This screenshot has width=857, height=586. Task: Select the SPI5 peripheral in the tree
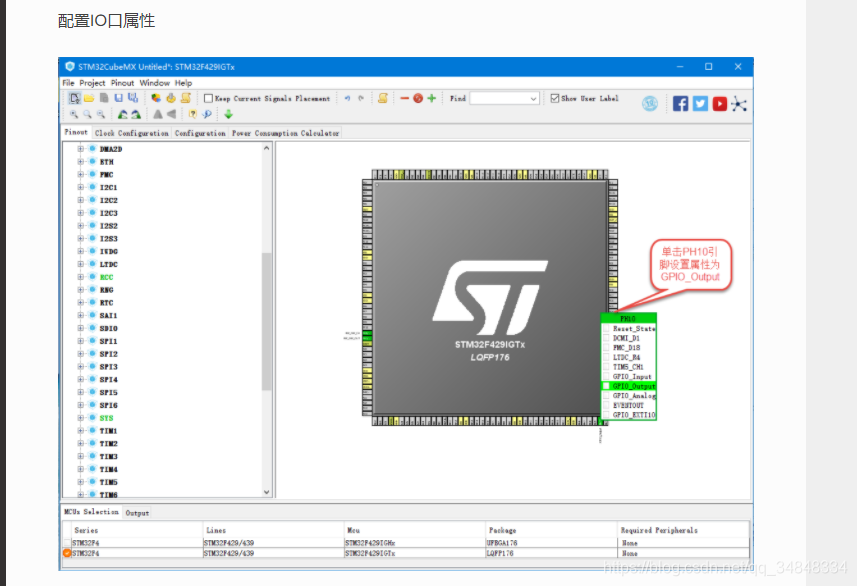click(108, 392)
